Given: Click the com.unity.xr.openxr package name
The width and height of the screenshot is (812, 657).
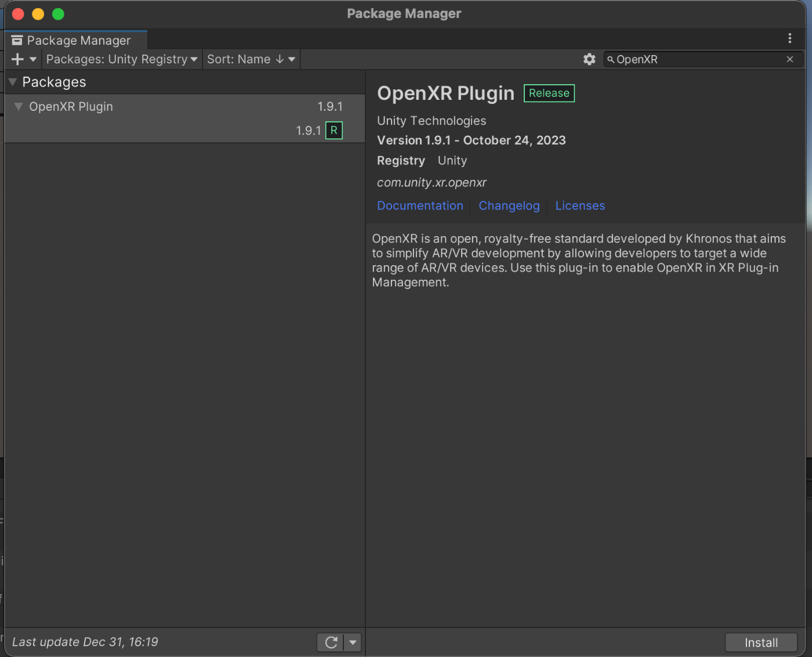Looking at the screenshot, I should (432, 182).
